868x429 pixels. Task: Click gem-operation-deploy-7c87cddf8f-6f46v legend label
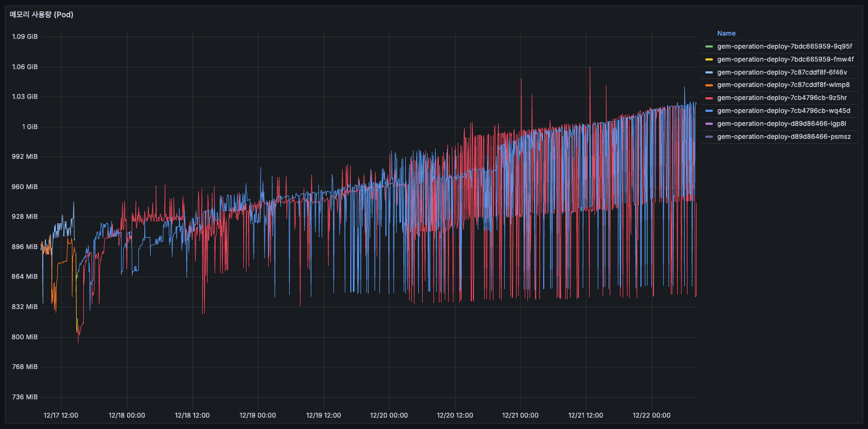[x=782, y=72]
